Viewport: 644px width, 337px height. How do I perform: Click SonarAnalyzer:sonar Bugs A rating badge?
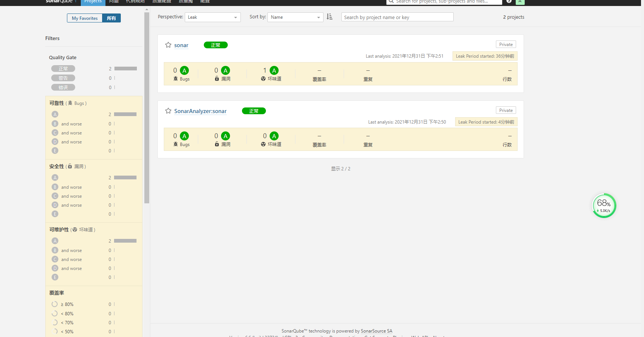(x=184, y=136)
